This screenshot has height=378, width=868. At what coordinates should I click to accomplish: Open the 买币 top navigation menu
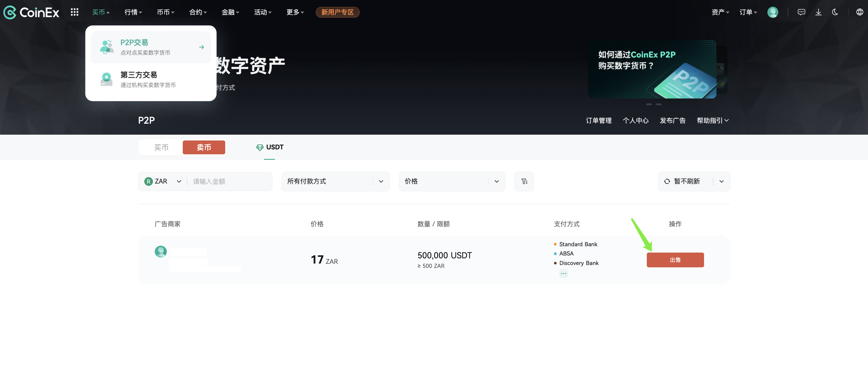click(x=101, y=12)
